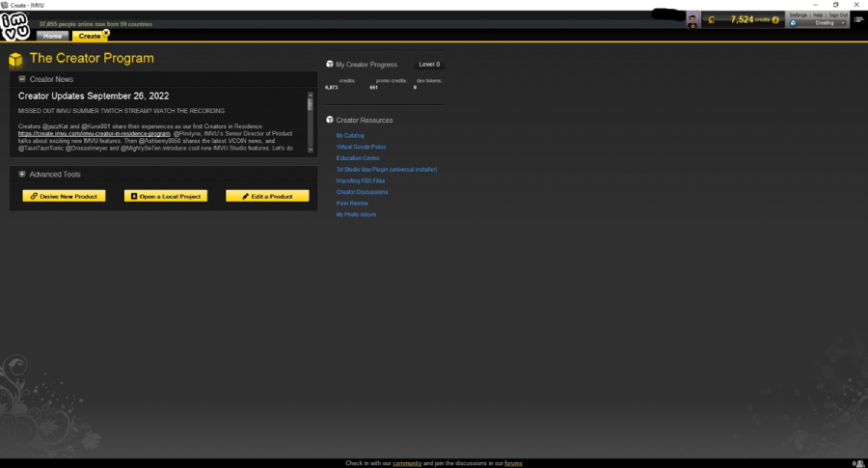The height and width of the screenshot is (468, 868).
Task: Toggle the side list panel icon at far right
Action: (858, 19)
